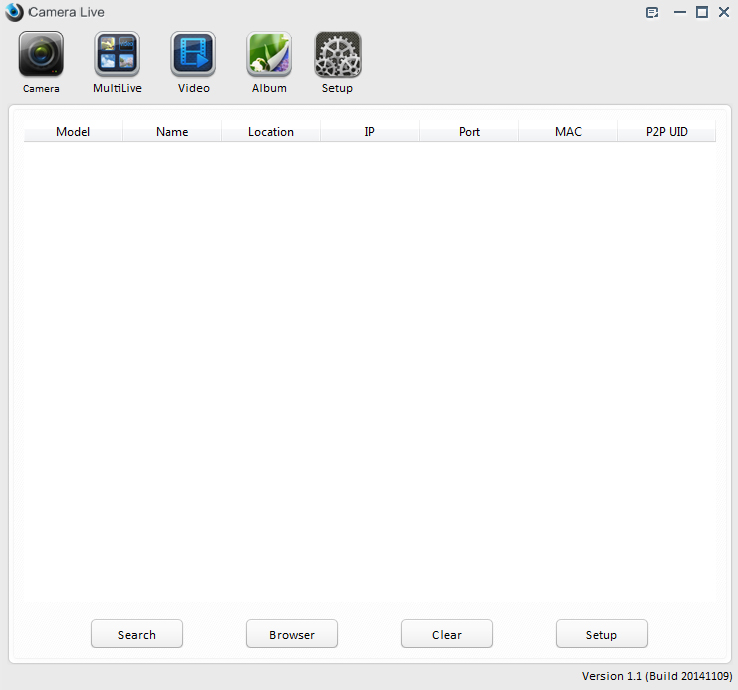Viewport: 738px width, 690px height.
Task: Sort devices by Location column
Action: click(x=271, y=132)
